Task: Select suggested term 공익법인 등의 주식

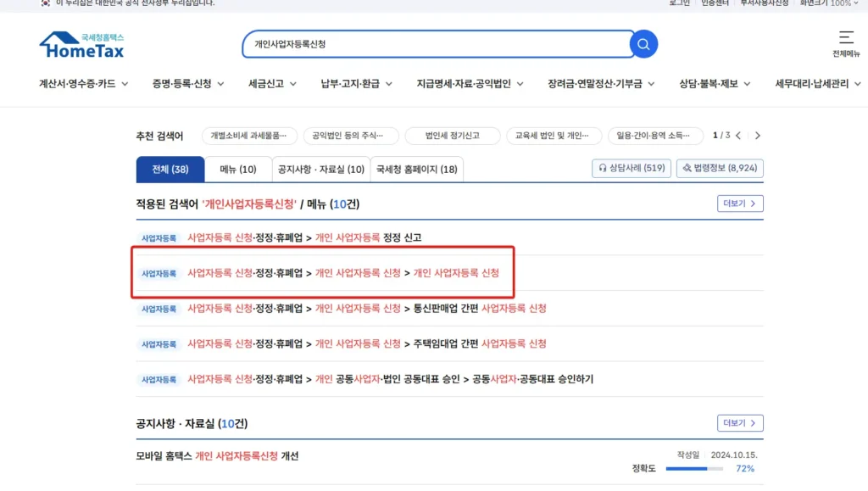Action: (351, 136)
